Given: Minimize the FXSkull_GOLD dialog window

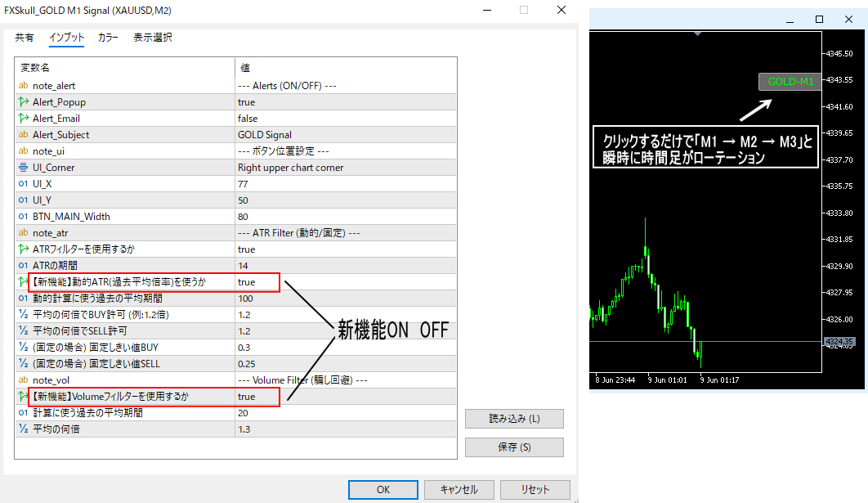Looking at the screenshot, I should pyautogui.click(x=487, y=10).
